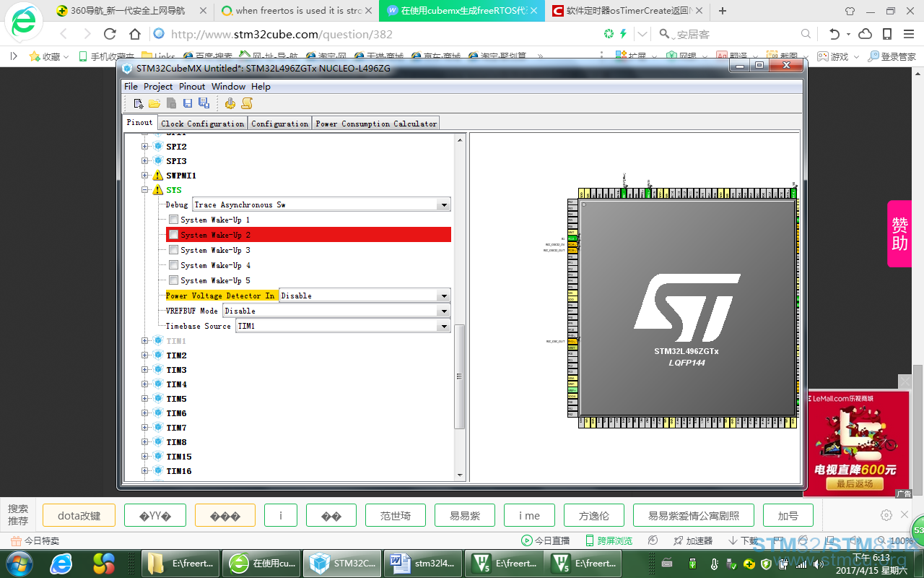
Task: Click the settings gear in search suggestions bar
Action: pyautogui.click(x=886, y=515)
